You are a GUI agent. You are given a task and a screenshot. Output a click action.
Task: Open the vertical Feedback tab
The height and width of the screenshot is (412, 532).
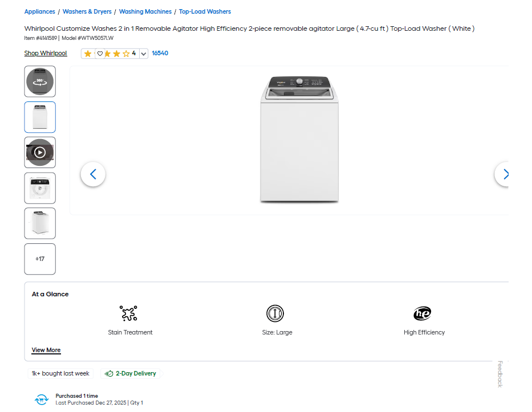tap(500, 374)
